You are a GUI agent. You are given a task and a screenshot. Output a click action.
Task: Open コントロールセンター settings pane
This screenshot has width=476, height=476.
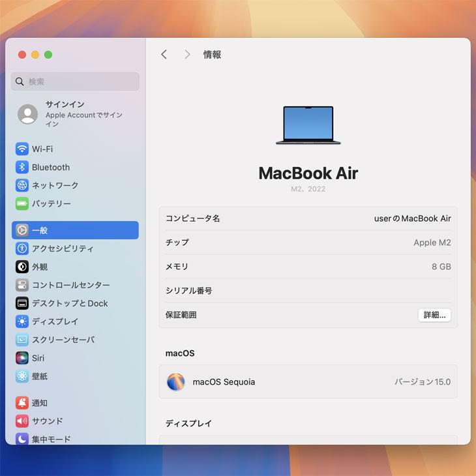[70, 285]
